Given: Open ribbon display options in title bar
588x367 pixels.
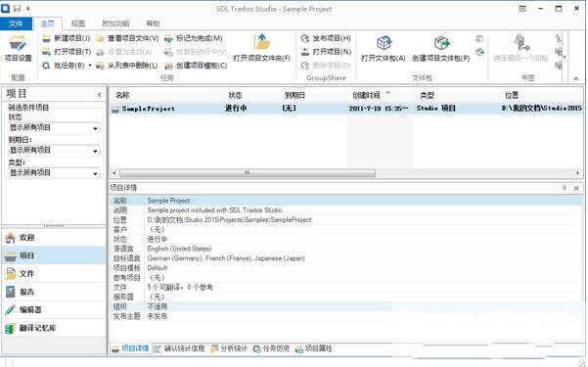Looking at the screenshot, I should pos(522,8).
